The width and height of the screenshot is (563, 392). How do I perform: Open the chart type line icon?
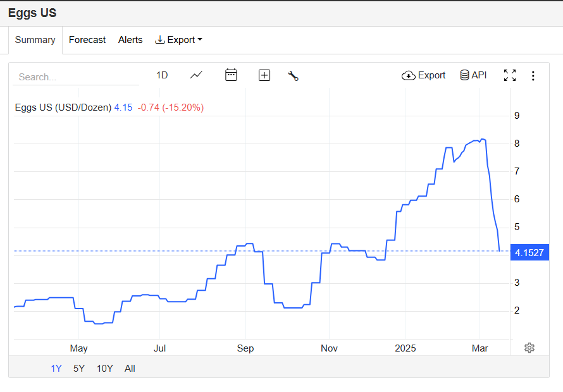[x=196, y=75]
